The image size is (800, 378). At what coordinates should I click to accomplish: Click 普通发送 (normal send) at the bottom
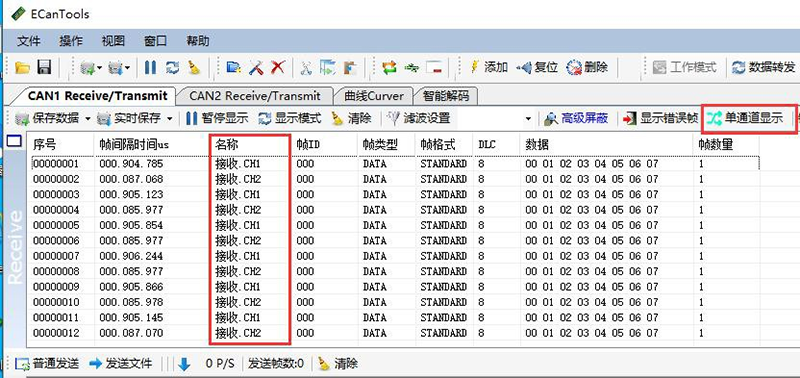point(47,364)
